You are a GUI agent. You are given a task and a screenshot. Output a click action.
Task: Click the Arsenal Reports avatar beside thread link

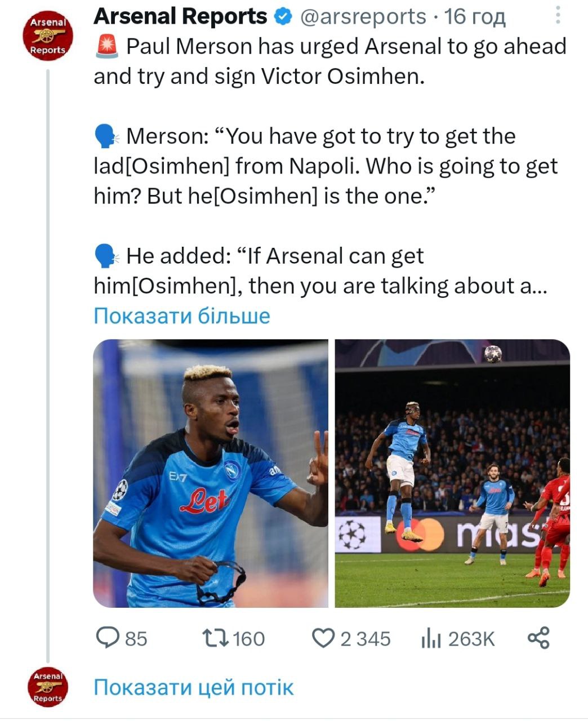click(x=48, y=687)
